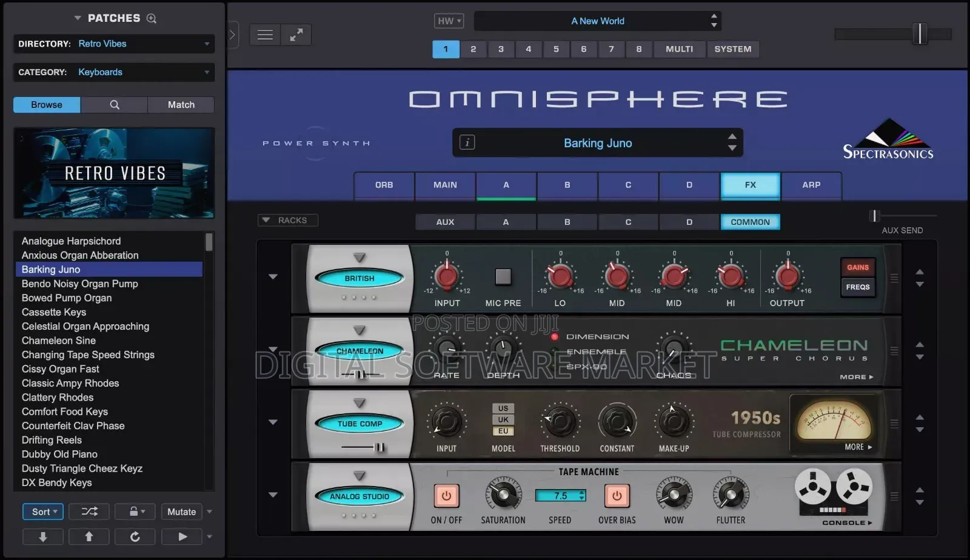Adjust the Tube Comp mix slider
This screenshot has width=970, height=560.
click(x=380, y=448)
